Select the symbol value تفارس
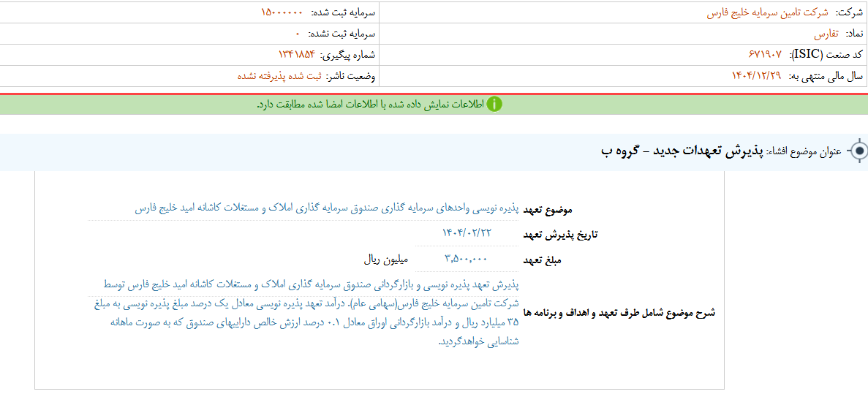The height and width of the screenshot is (405, 868). coord(826,34)
